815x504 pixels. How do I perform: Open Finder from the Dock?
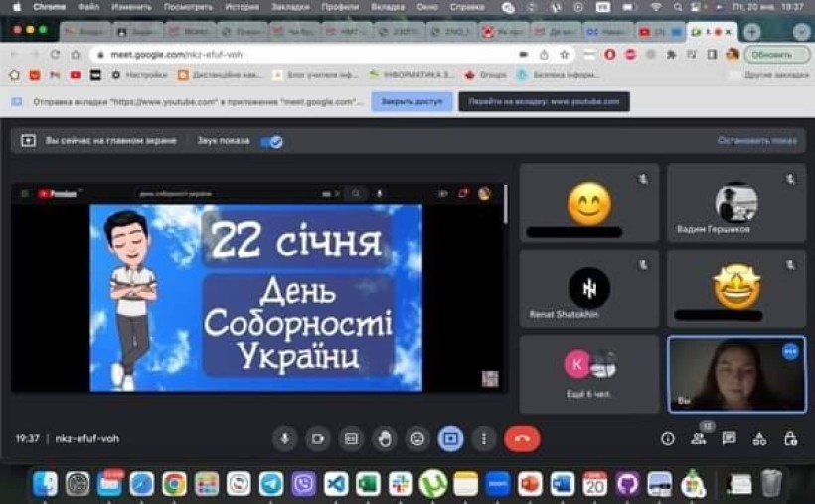point(45,484)
